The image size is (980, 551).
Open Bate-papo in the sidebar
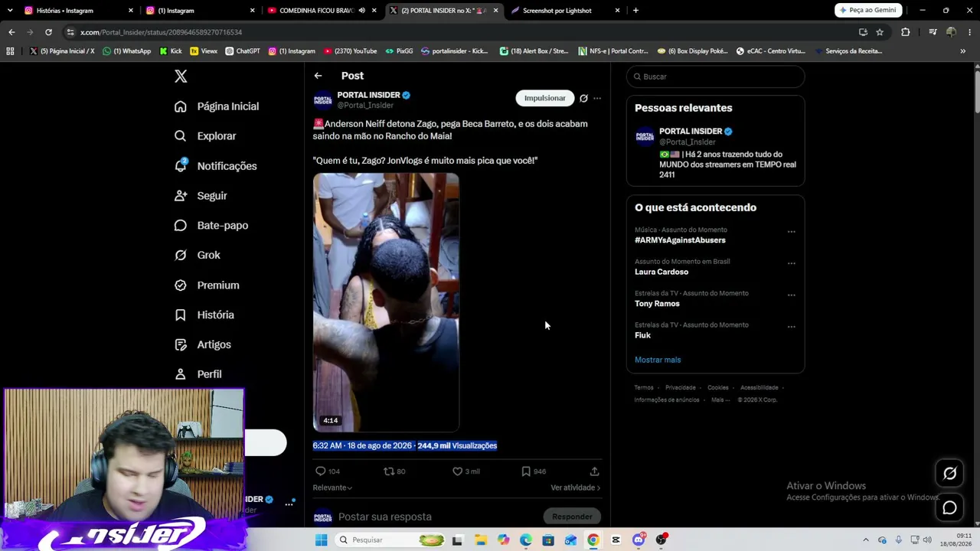click(x=211, y=226)
